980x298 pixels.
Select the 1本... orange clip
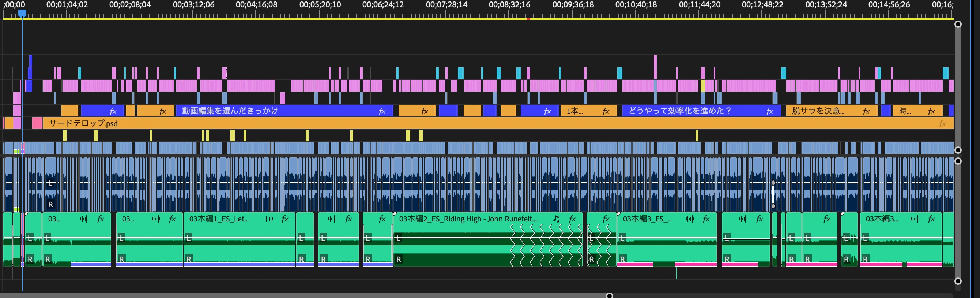coord(588,111)
